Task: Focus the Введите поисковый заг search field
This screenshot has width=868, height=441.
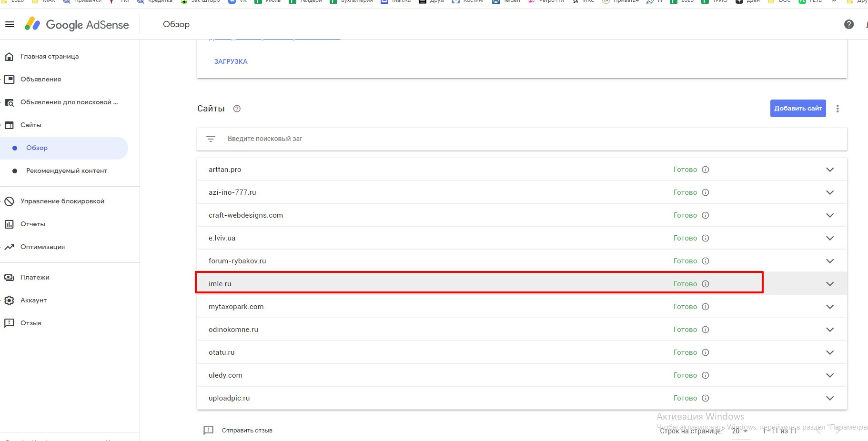Action: coord(522,139)
